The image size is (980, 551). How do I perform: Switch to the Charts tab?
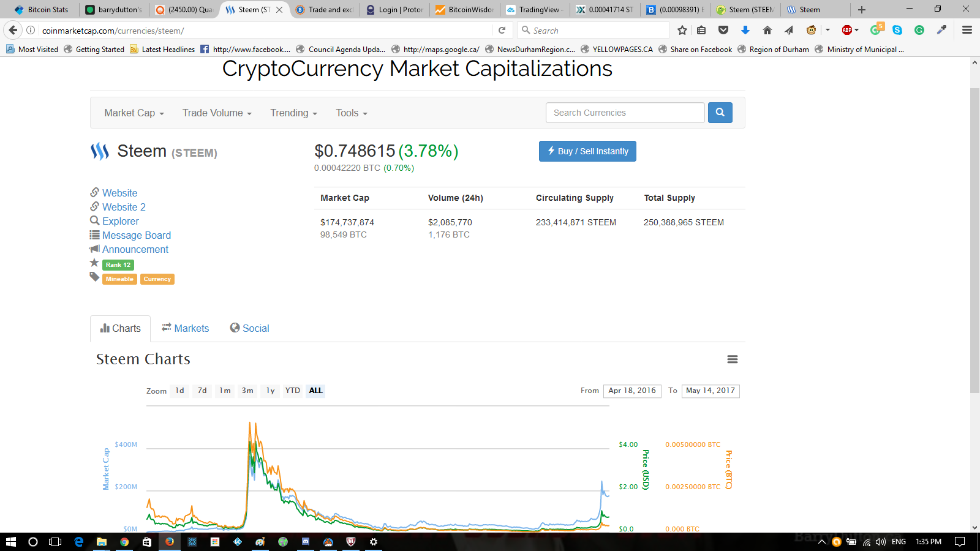click(121, 329)
